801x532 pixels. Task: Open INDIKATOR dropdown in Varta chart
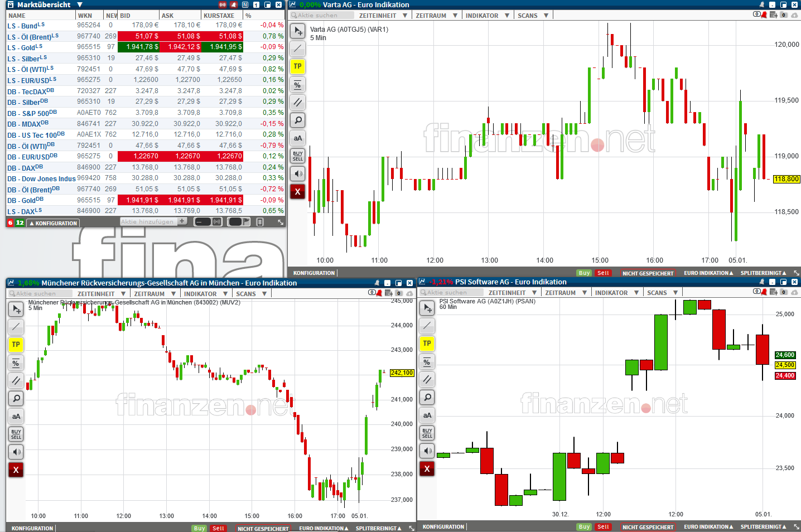[488, 16]
